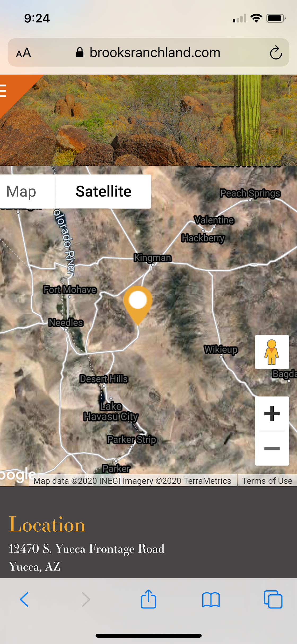Click the Lake Havasu City map label
297x644 pixels.
click(x=111, y=411)
